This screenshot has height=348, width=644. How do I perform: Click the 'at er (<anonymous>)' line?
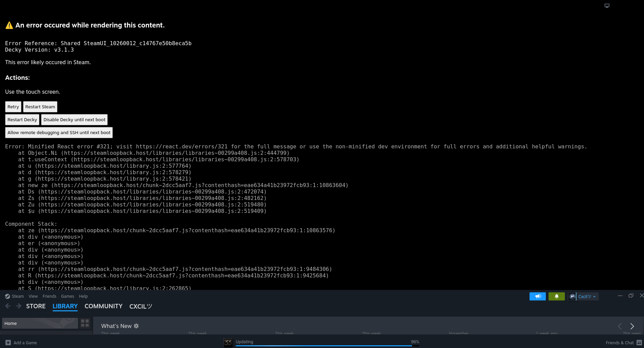tap(49, 243)
